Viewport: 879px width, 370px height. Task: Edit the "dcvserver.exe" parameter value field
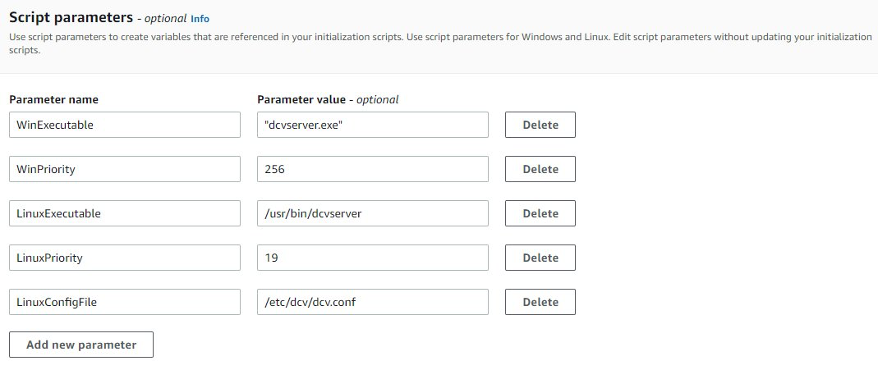click(x=373, y=124)
